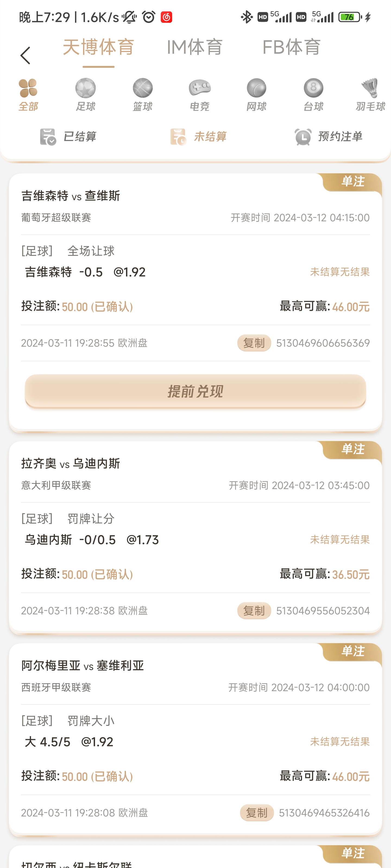Show 已结算 settled bets
Screen dimensions: 391x868
point(68,137)
